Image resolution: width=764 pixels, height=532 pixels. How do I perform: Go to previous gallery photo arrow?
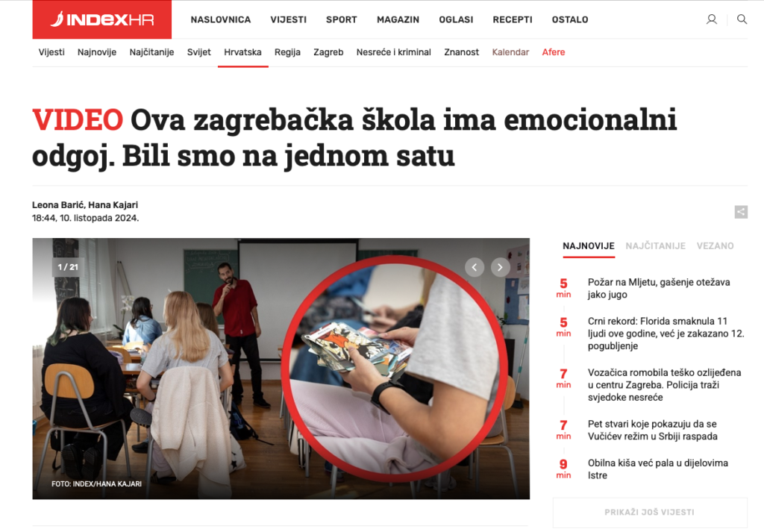pos(474,267)
